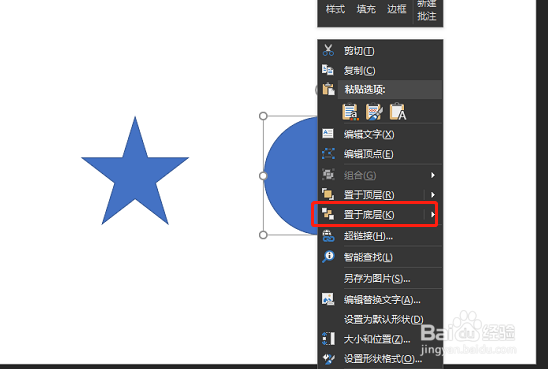Image resolution: width=548 pixels, height=369 pixels.
Task: Click the Edit Text icon
Action: coord(328,133)
